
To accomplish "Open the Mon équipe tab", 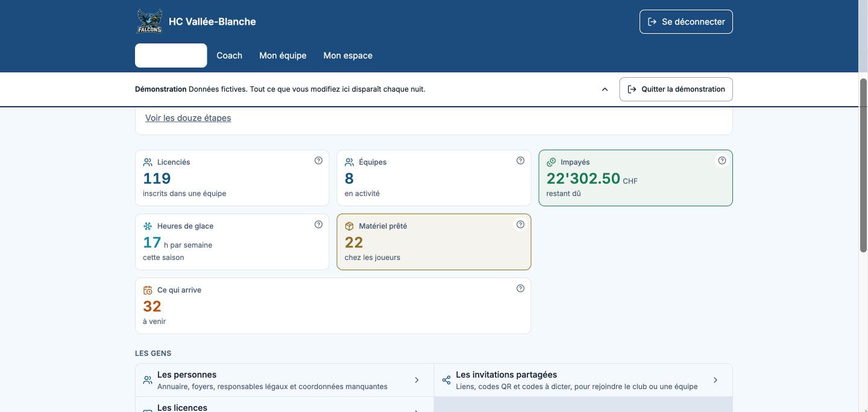I will pyautogui.click(x=283, y=55).
